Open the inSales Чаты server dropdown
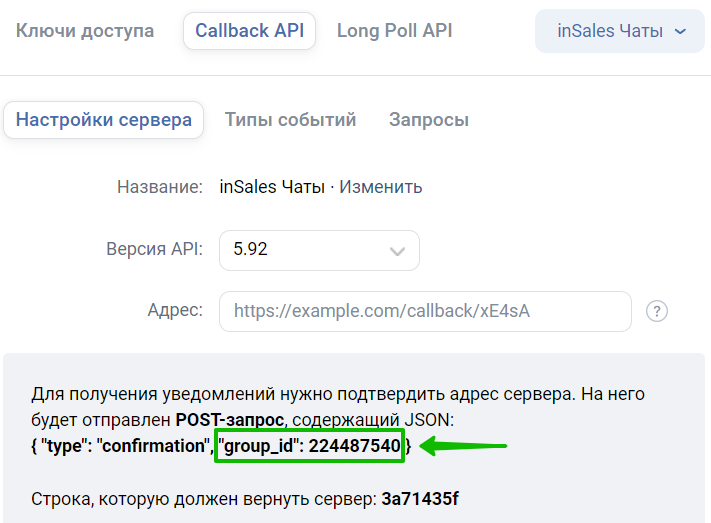 (620, 31)
